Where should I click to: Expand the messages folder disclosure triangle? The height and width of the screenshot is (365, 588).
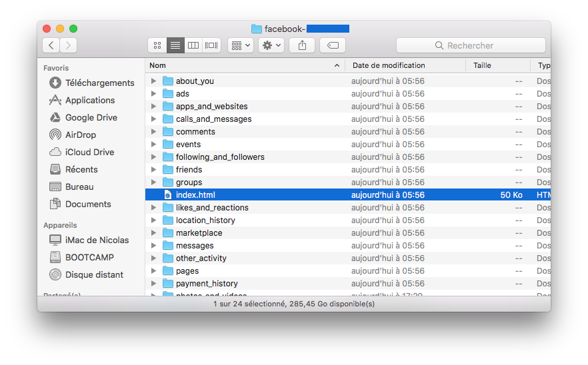tap(153, 246)
